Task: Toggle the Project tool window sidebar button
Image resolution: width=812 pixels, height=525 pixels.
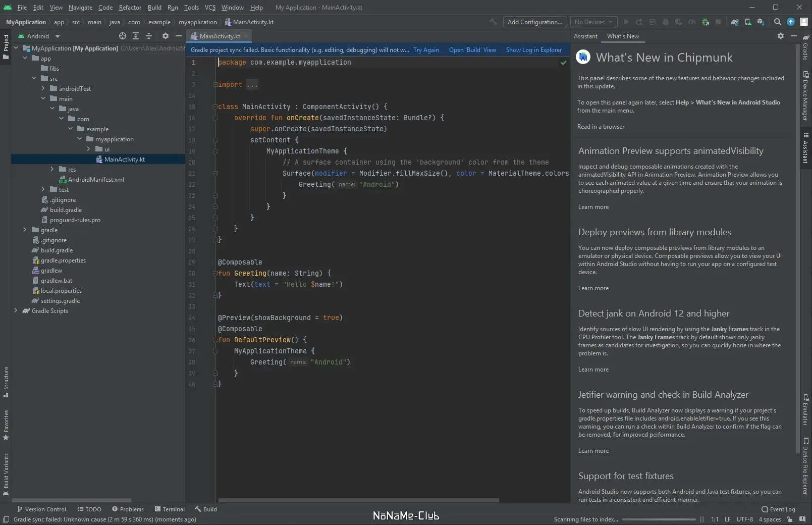Action: tap(6, 47)
